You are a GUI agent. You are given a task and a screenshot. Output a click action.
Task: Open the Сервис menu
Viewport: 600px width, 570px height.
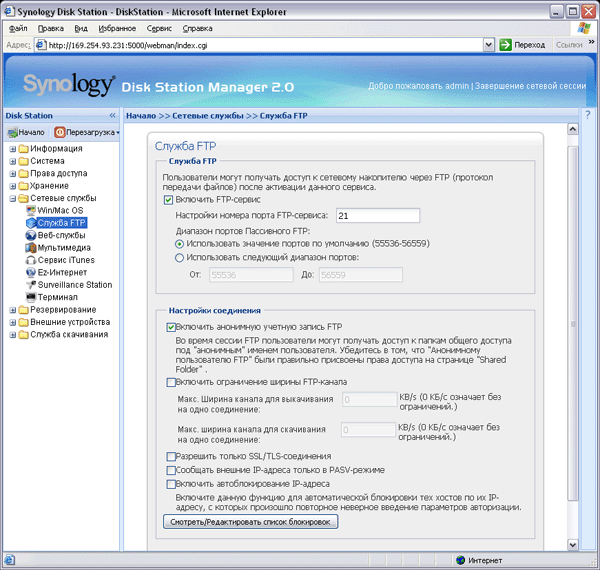pyautogui.click(x=159, y=28)
